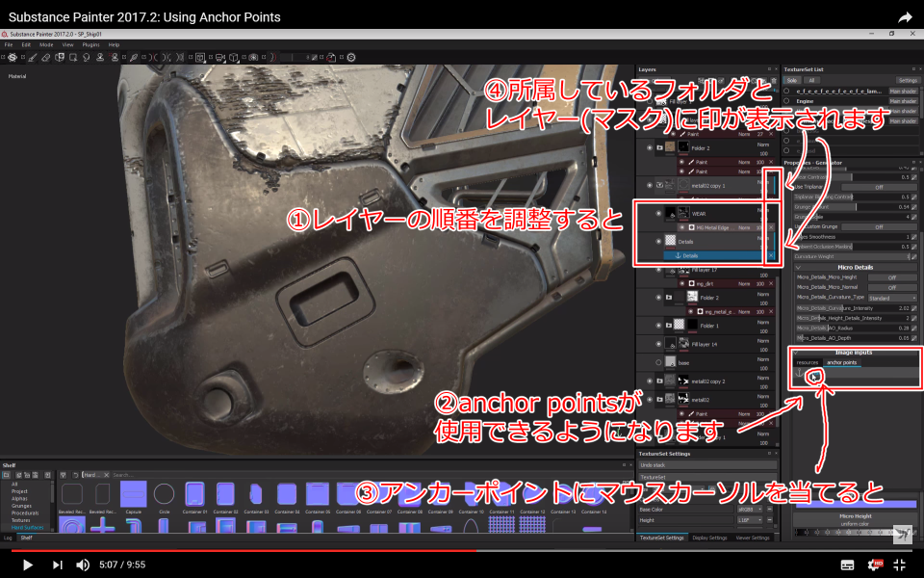Select the Smudge tool
The width and height of the screenshot is (924, 578).
pyautogui.click(x=87, y=57)
